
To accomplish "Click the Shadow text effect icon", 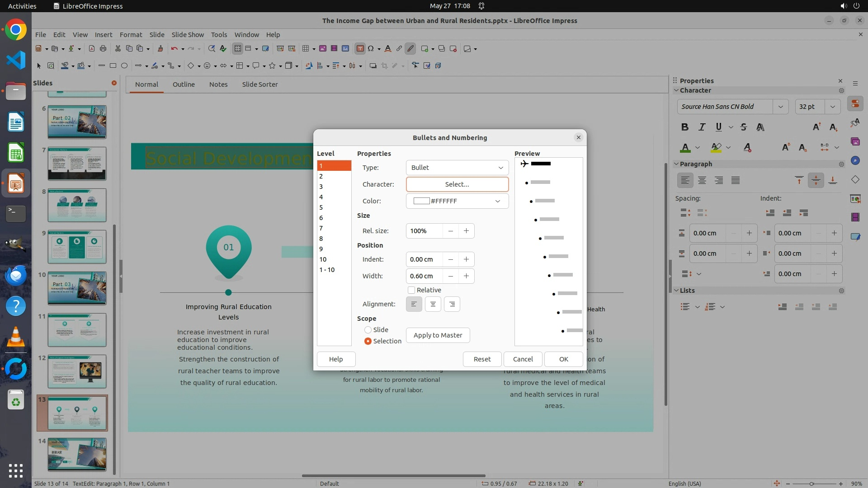I will point(760,127).
